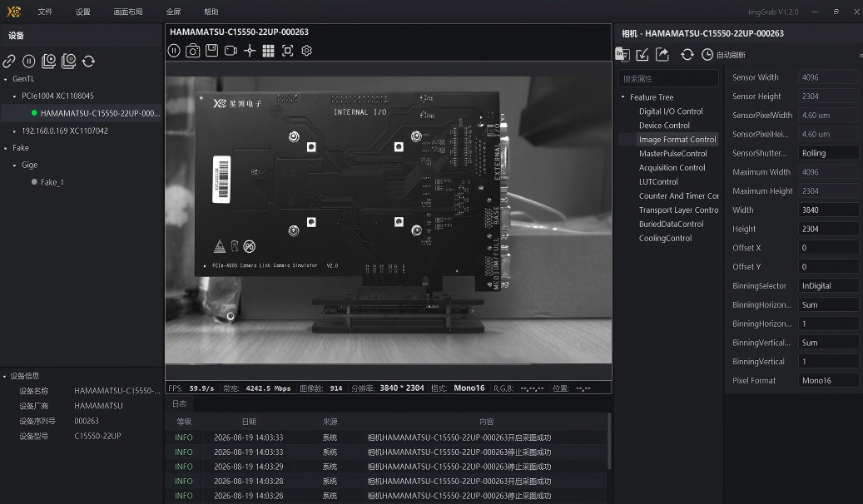Open the 帮助 menu
The width and height of the screenshot is (863, 504).
click(x=211, y=12)
